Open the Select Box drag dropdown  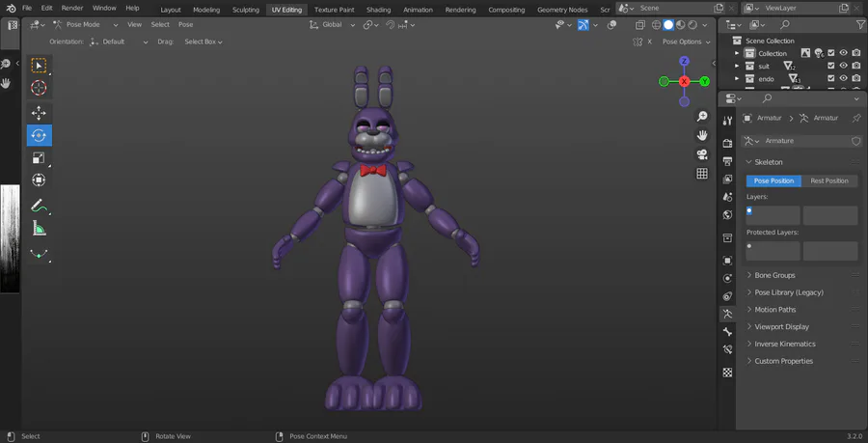pyautogui.click(x=203, y=42)
